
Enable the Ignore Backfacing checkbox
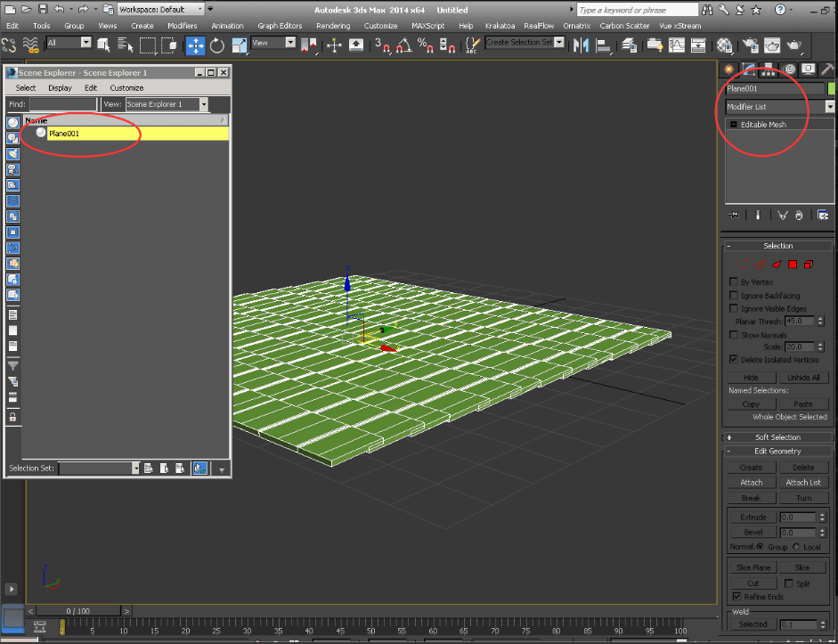733,295
